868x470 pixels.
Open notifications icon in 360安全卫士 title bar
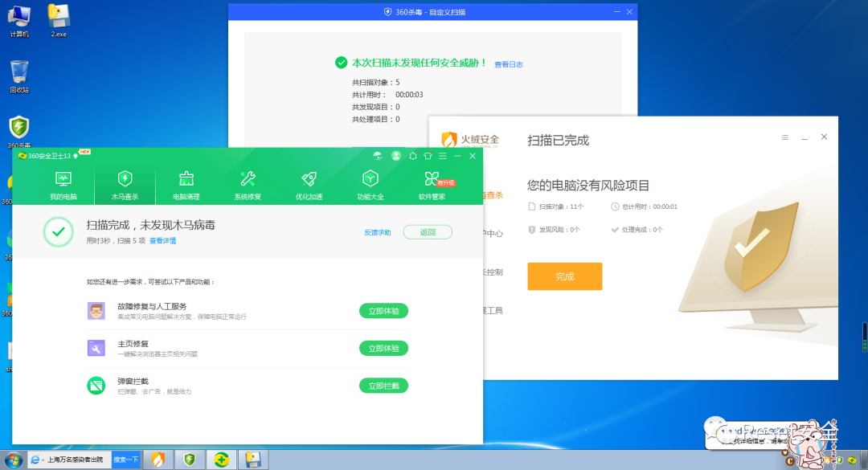tap(412, 156)
